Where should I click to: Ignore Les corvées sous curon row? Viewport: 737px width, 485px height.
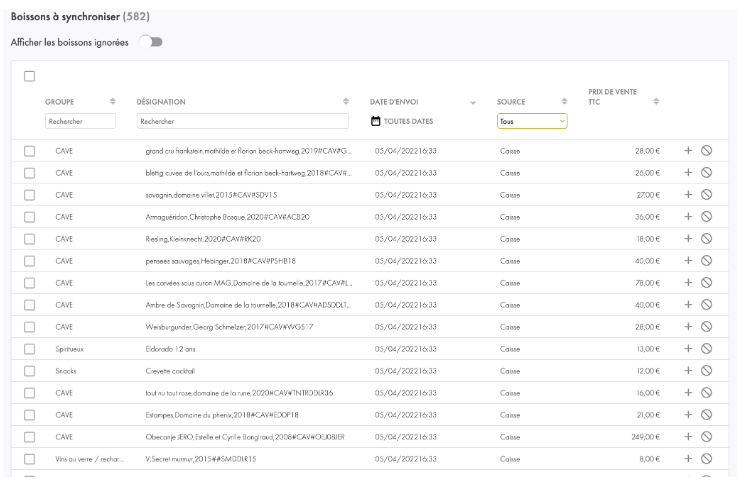pyautogui.click(x=706, y=282)
